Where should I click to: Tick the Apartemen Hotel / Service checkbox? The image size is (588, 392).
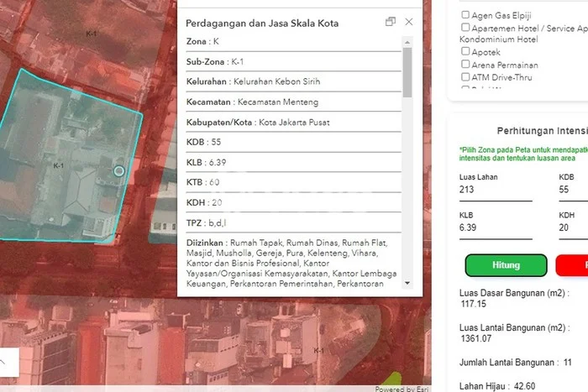click(x=465, y=28)
